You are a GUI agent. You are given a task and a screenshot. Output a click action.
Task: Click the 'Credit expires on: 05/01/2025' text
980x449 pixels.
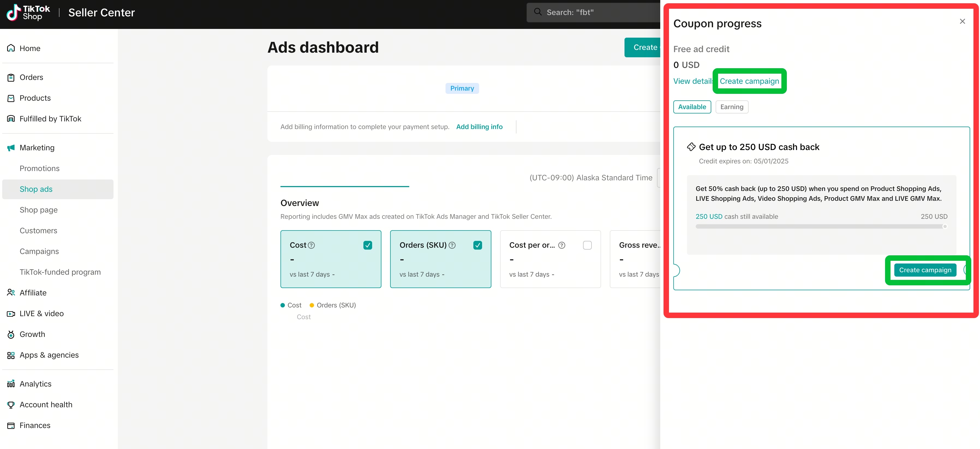tap(743, 161)
